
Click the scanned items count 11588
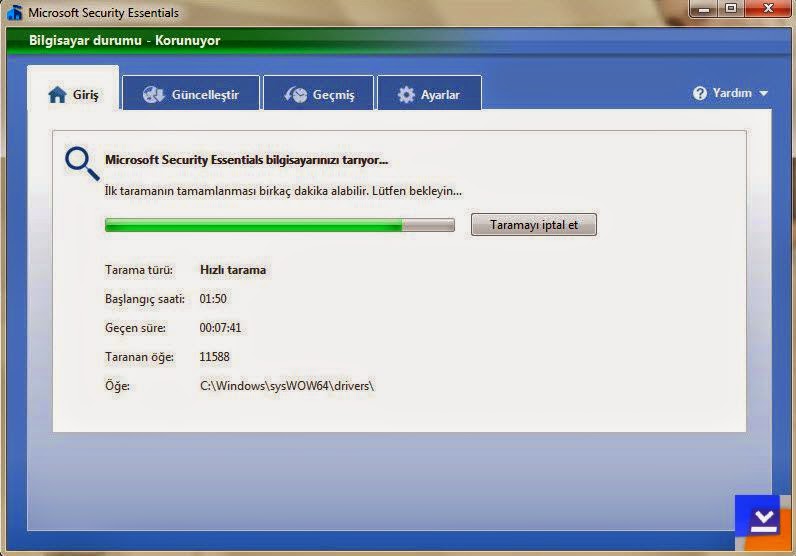tap(214, 357)
